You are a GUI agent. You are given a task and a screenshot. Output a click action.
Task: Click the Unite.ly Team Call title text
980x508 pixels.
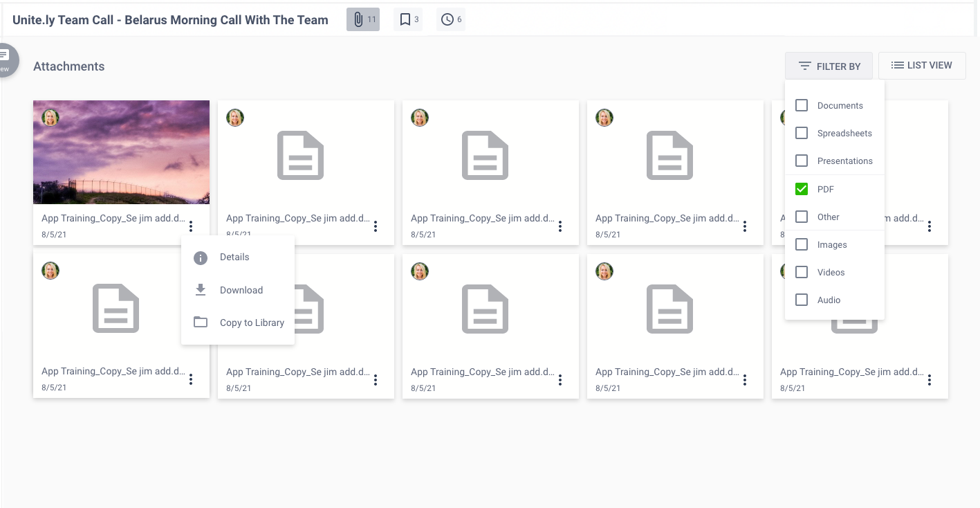pos(170,19)
